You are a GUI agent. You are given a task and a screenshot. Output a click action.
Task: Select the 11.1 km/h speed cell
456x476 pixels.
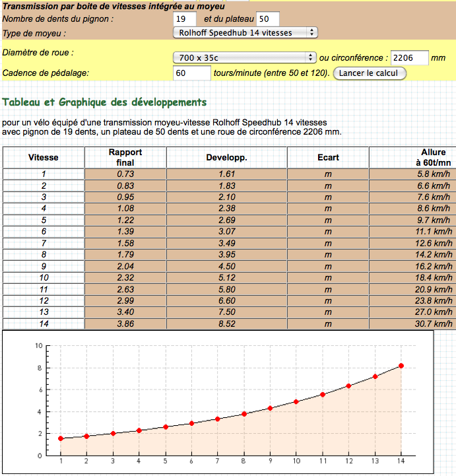[x=412, y=232]
